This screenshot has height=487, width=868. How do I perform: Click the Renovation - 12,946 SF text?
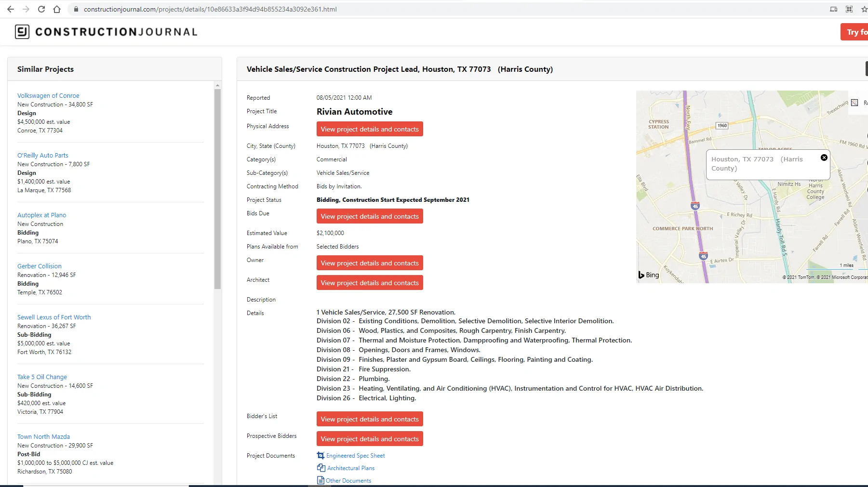pyautogui.click(x=47, y=275)
